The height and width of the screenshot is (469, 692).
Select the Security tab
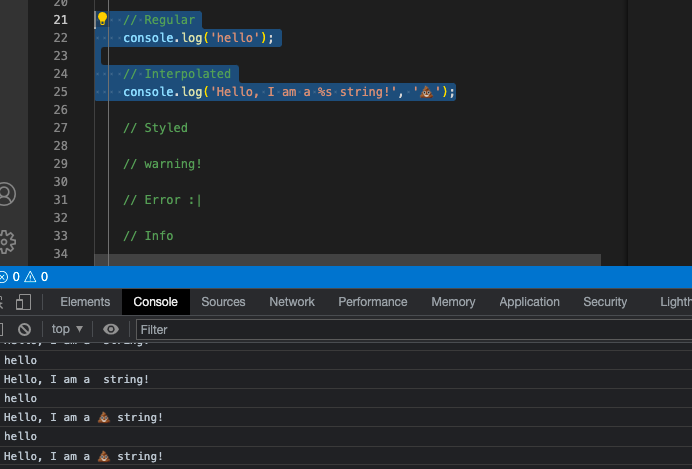605,302
